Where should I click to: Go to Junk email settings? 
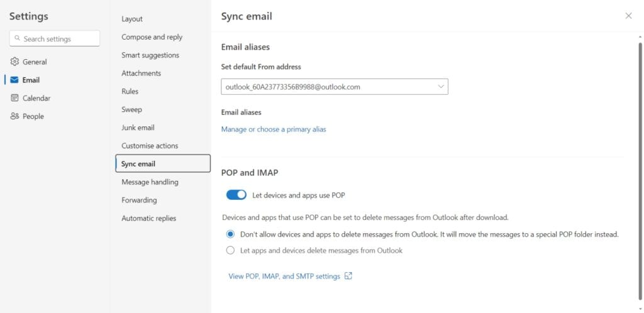[x=138, y=128]
